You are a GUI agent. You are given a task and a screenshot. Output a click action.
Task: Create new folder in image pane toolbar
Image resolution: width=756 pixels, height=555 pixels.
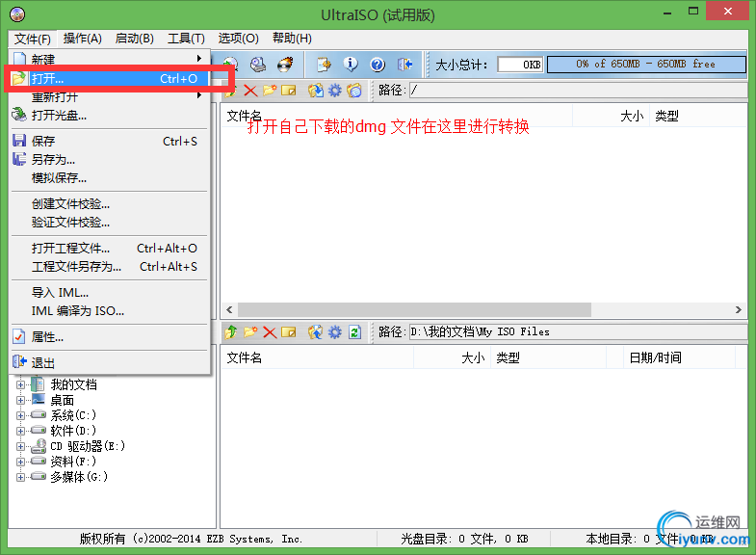(x=270, y=91)
